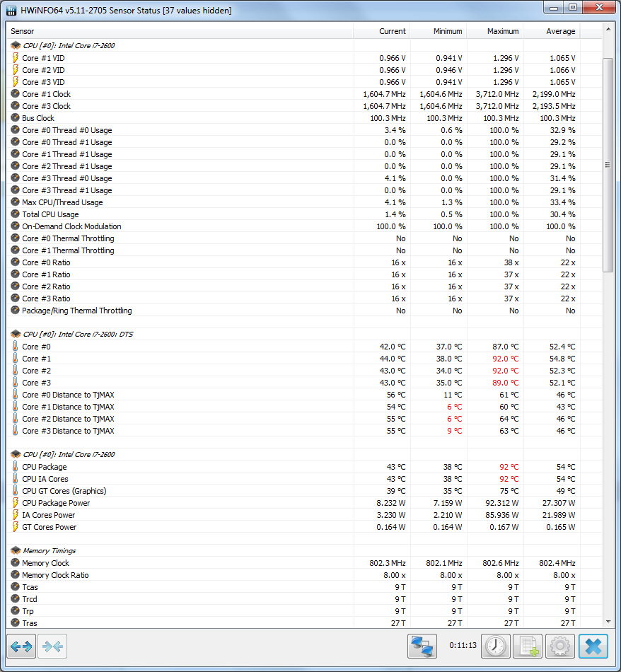
Task: Reset min/max values with clock button
Action: 496,646
